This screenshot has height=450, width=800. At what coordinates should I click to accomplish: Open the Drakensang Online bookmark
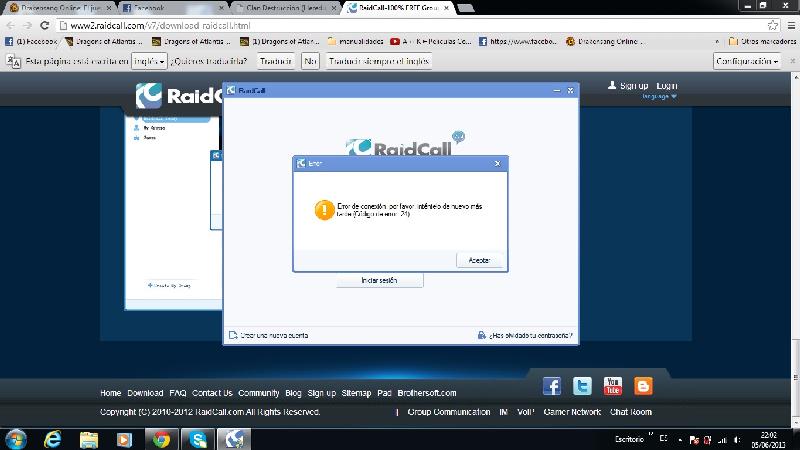604,41
